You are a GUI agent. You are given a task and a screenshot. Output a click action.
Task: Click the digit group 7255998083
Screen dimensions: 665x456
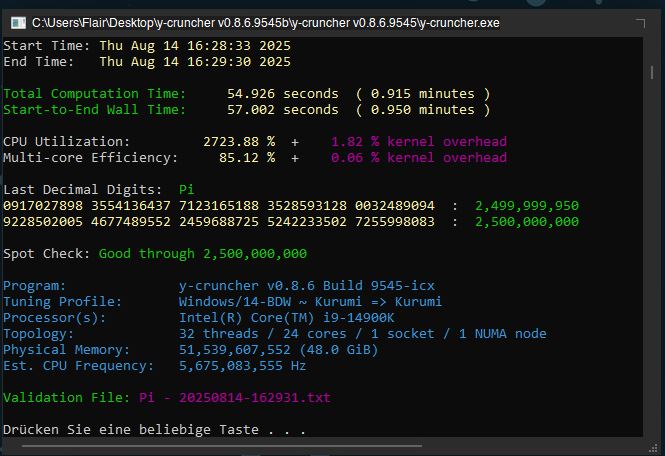395,222
